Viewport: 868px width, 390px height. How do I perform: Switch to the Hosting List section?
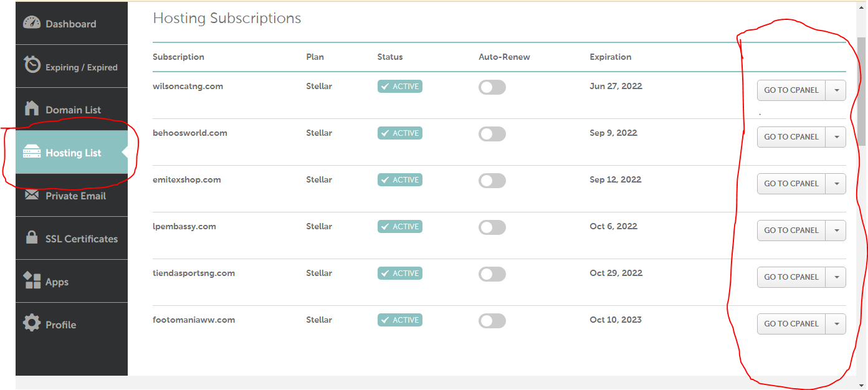(74, 152)
